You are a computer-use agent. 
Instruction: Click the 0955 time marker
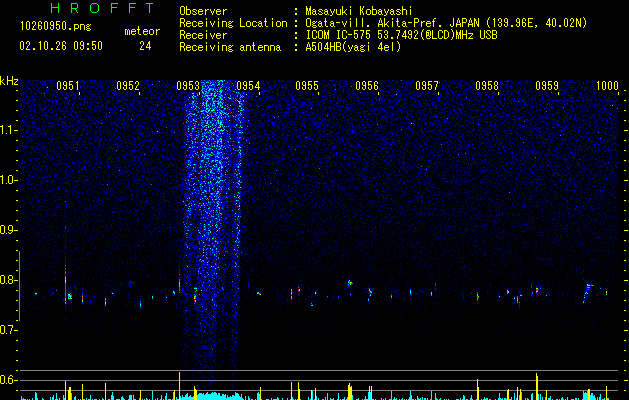tap(307, 86)
